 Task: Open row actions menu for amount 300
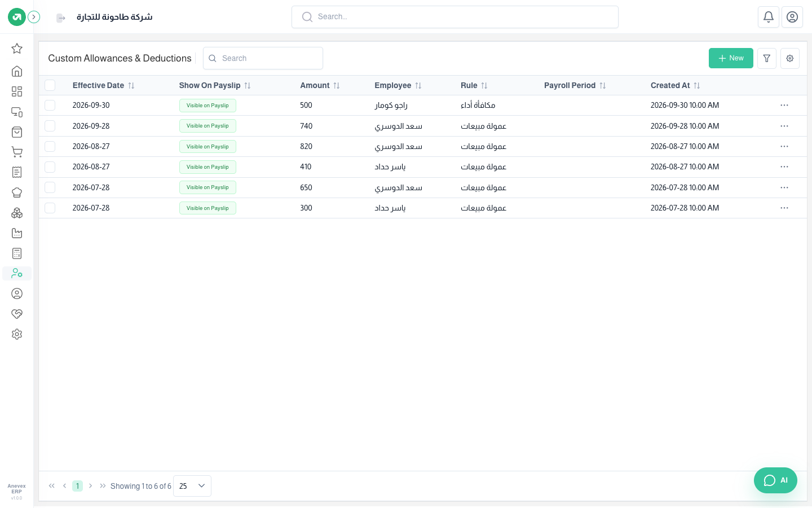(x=784, y=208)
